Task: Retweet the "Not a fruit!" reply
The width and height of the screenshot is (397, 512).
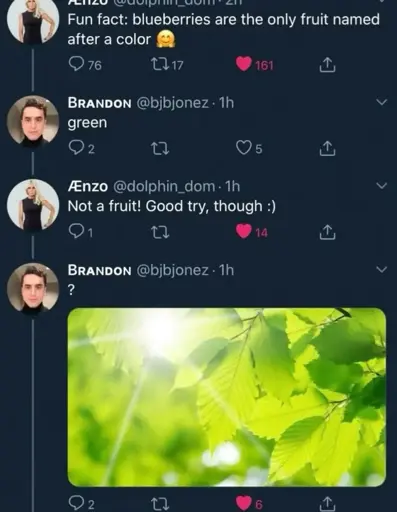Action: click(160, 232)
